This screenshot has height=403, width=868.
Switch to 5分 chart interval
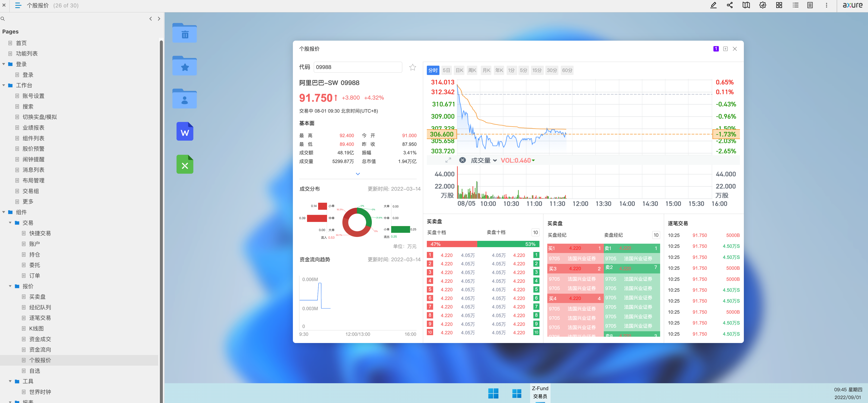[x=523, y=70]
